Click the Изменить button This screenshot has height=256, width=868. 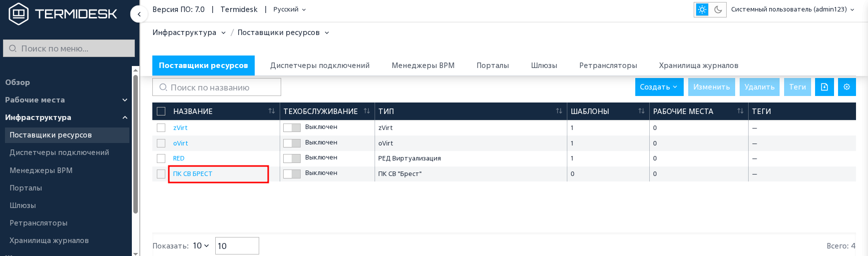[x=712, y=87]
